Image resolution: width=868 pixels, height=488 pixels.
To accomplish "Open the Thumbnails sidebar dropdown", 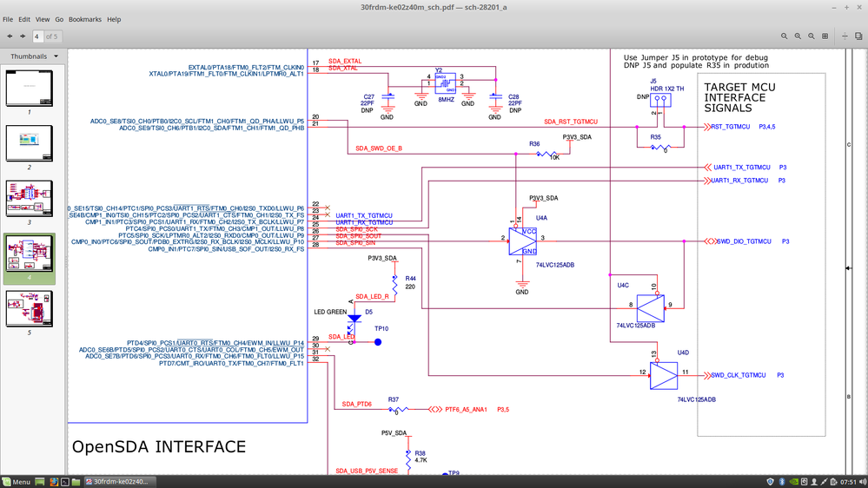I will coord(34,56).
